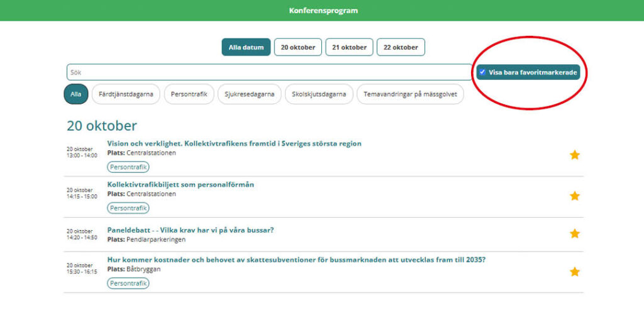Open Vision och verklighet session title

234,143
